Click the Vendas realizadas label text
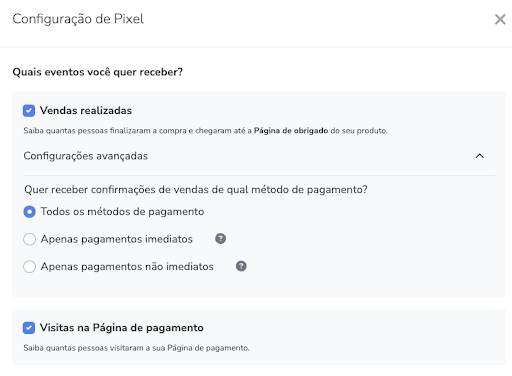512x376 pixels. pyautogui.click(x=86, y=110)
